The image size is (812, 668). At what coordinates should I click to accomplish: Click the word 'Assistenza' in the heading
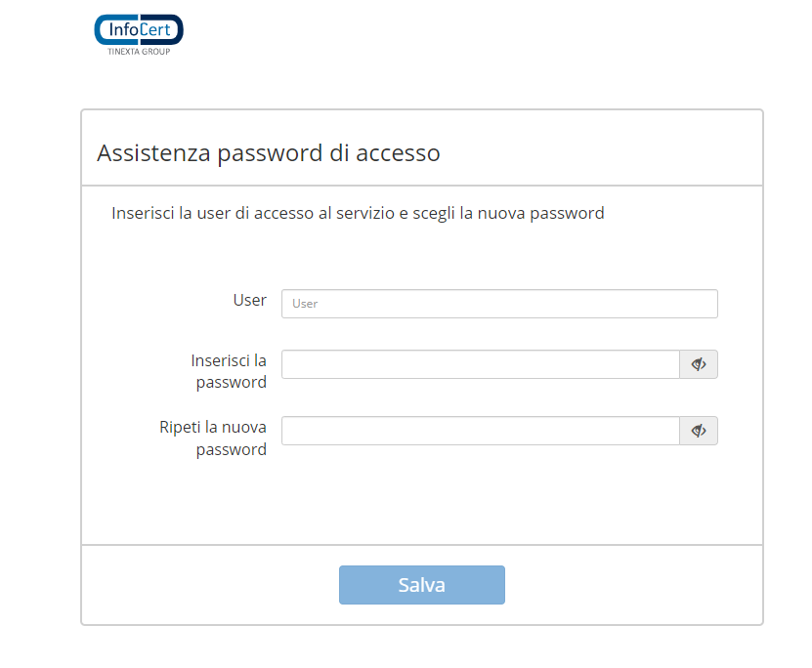(x=152, y=153)
